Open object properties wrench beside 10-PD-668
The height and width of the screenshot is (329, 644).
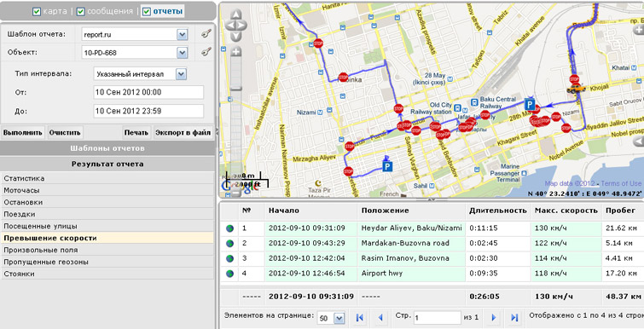(206, 52)
